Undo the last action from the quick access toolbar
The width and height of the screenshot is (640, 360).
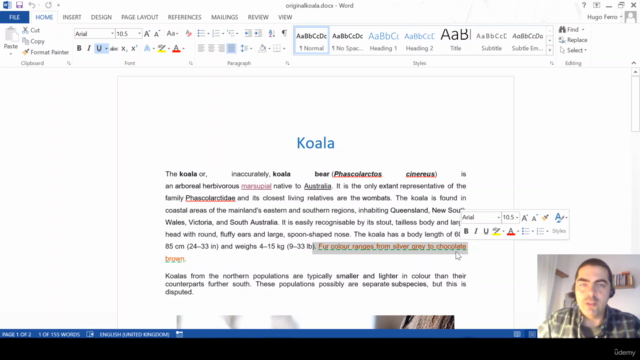pyautogui.click(x=31, y=5)
